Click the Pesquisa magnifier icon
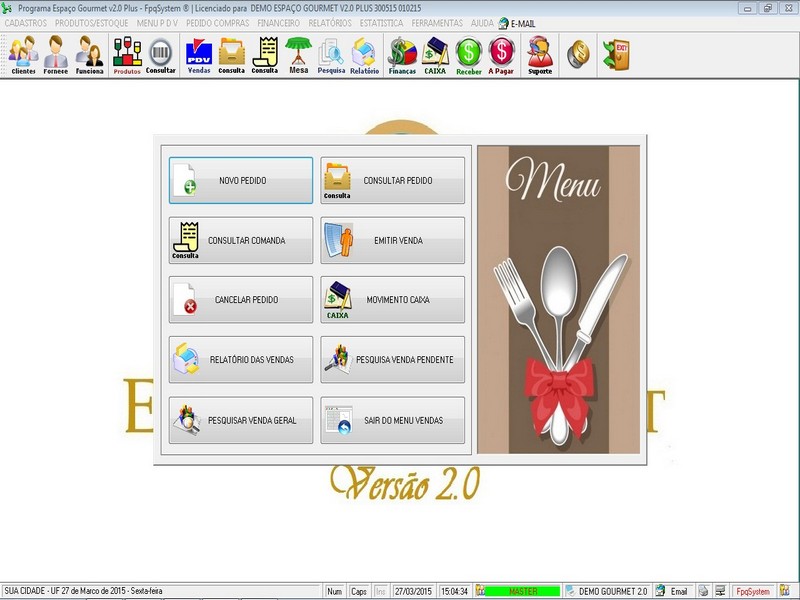 (x=331, y=55)
